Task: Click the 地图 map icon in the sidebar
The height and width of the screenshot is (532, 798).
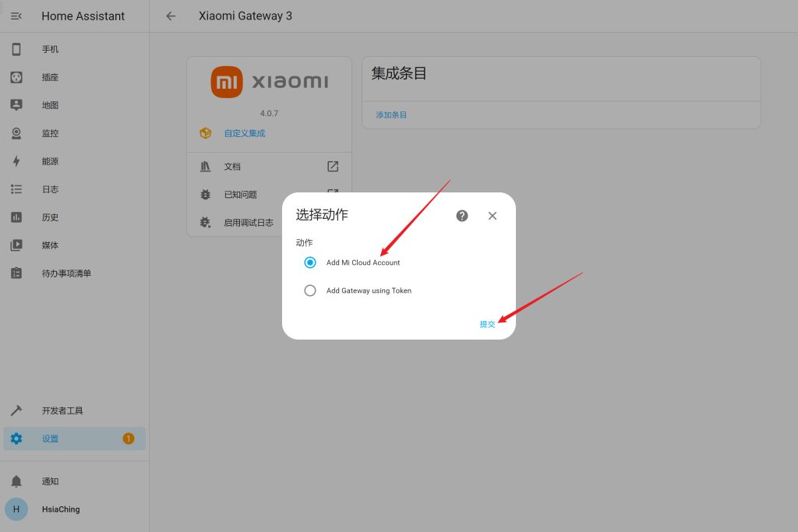Action: coord(16,105)
